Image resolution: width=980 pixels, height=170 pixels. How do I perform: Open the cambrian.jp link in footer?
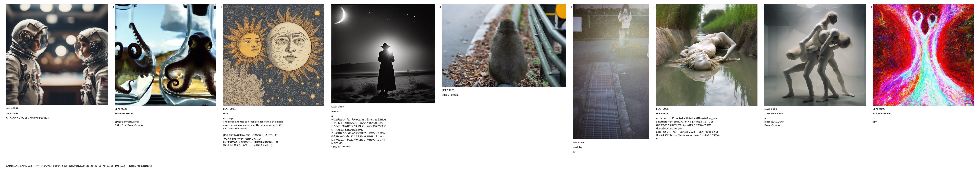[x=140, y=166]
